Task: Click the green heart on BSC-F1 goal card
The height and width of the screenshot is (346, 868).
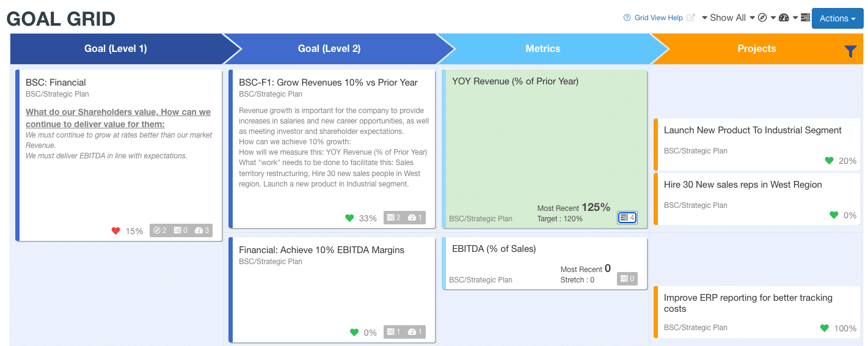Action: click(x=349, y=218)
